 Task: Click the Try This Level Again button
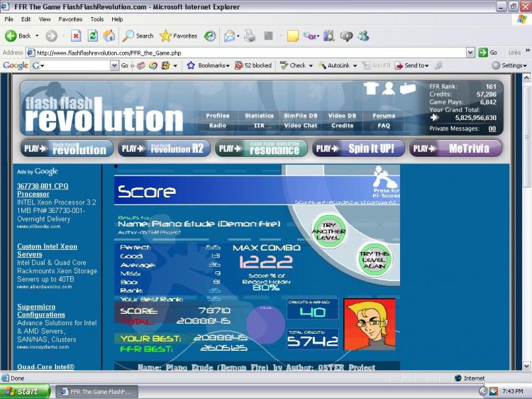375,260
